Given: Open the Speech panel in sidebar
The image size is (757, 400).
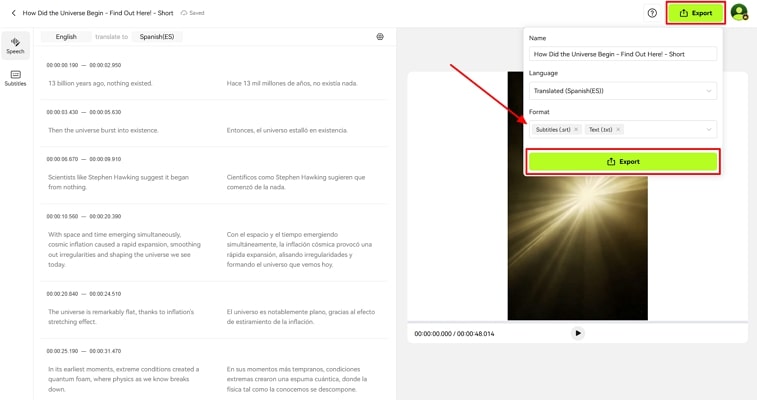Looking at the screenshot, I should 15,45.
